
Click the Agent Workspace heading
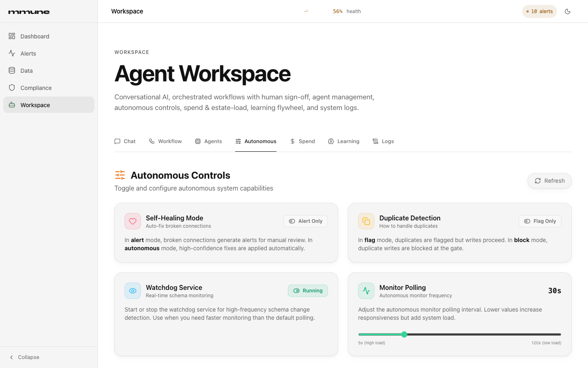click(x=203, y=74)
